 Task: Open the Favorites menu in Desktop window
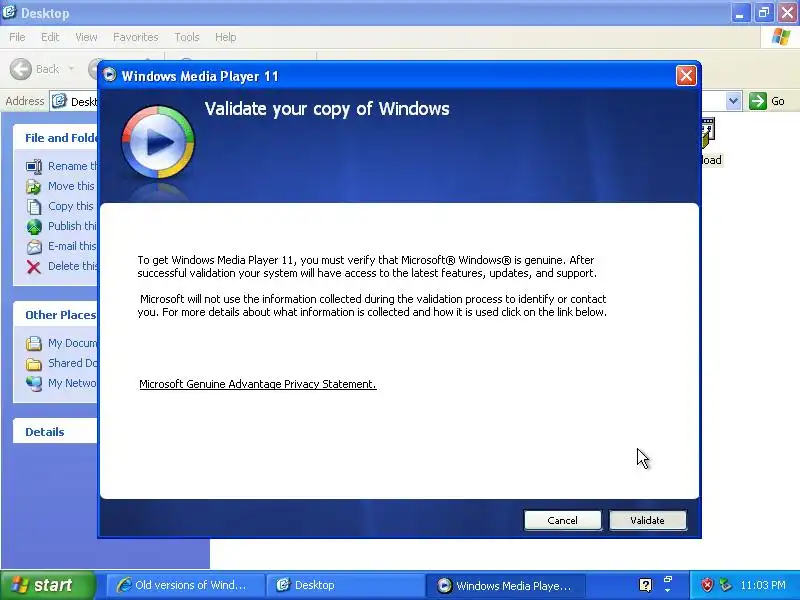coord(136,37)
